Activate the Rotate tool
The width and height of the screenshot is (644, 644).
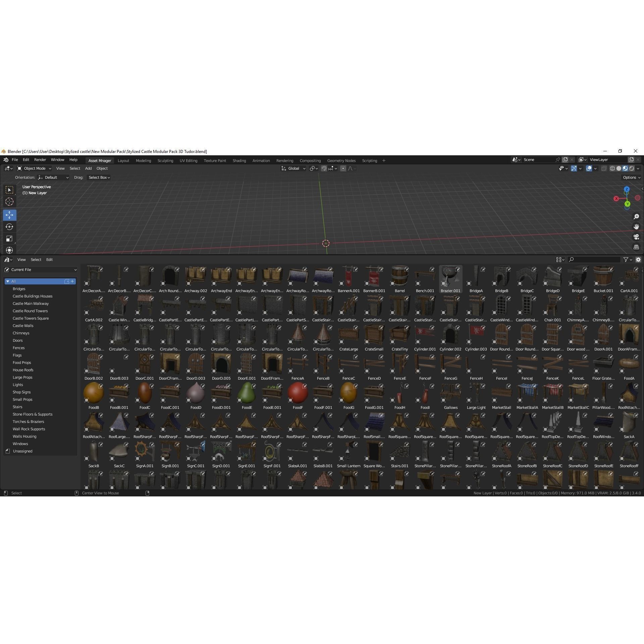click(x=9, y=227)
